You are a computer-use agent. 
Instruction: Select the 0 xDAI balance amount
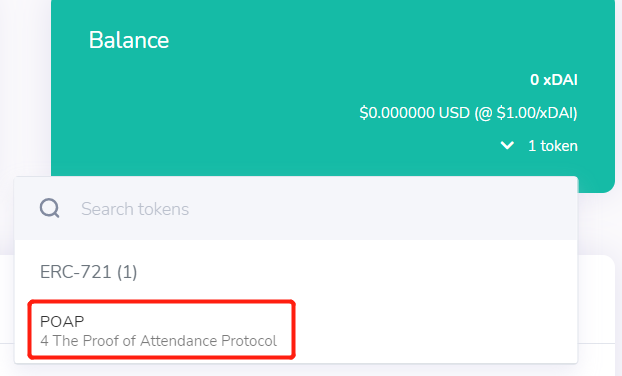click(x=554, y=80)
